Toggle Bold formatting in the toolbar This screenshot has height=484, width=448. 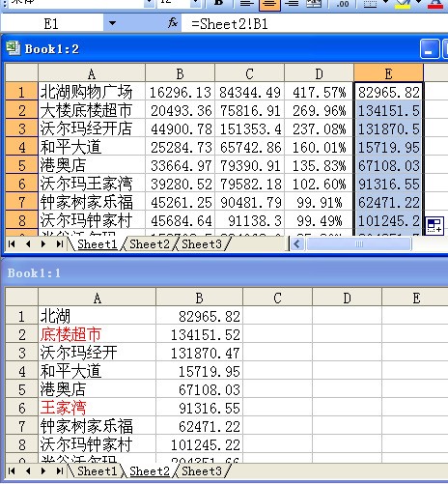(x=219, y=3)
